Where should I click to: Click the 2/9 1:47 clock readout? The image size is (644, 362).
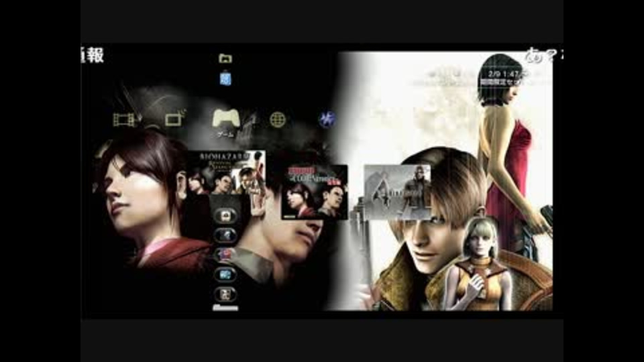[x=503, y=74]
